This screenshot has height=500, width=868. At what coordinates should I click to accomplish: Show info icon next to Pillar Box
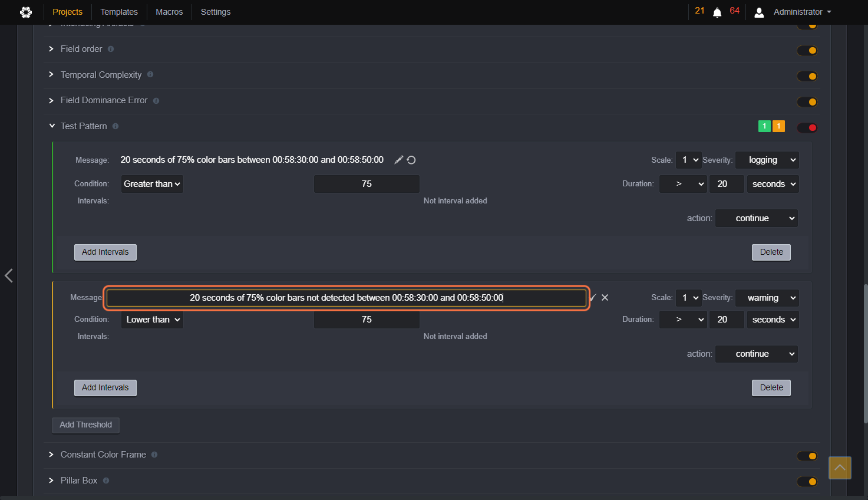(106, 481)
